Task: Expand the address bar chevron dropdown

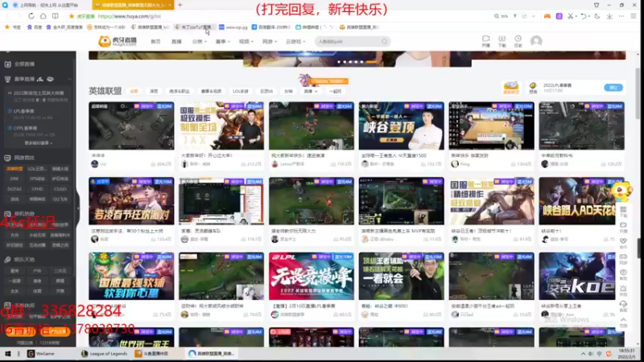Action: point(534,16)
